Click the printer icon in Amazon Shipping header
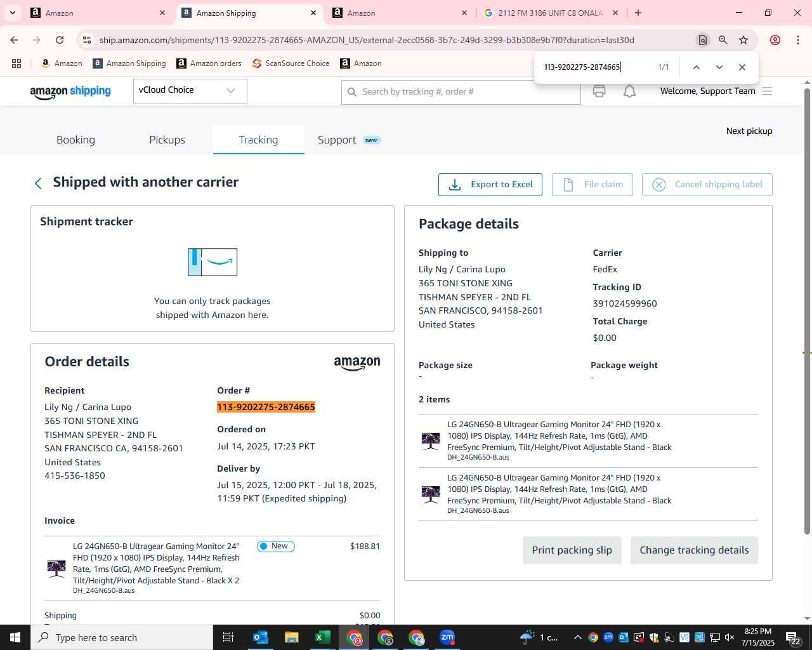812x650 pixels. (x=599, y=91)
